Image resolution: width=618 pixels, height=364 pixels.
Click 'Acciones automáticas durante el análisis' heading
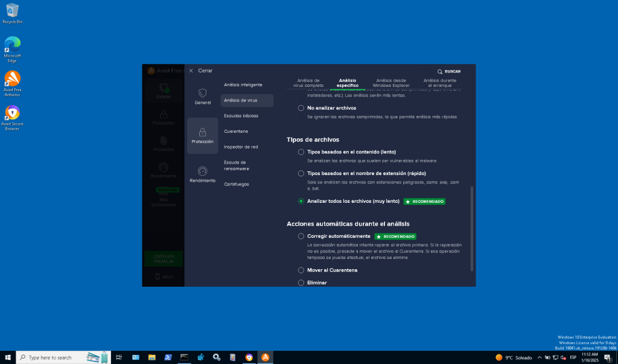(348, 224)
